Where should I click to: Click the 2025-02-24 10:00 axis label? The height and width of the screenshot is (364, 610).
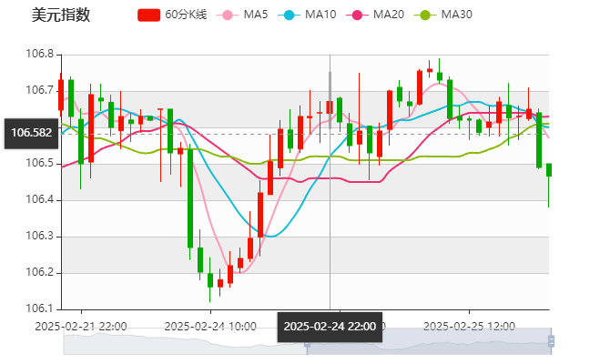210,327
